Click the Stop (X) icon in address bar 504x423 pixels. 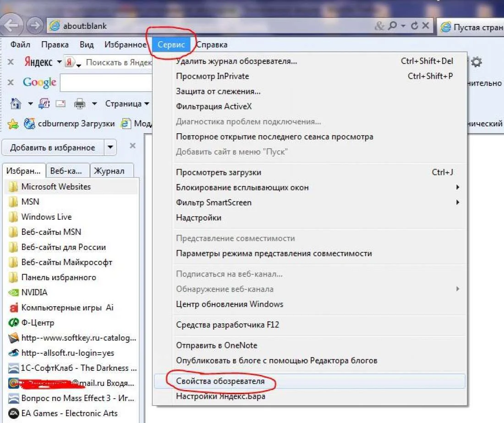click(x=426, y=25)
